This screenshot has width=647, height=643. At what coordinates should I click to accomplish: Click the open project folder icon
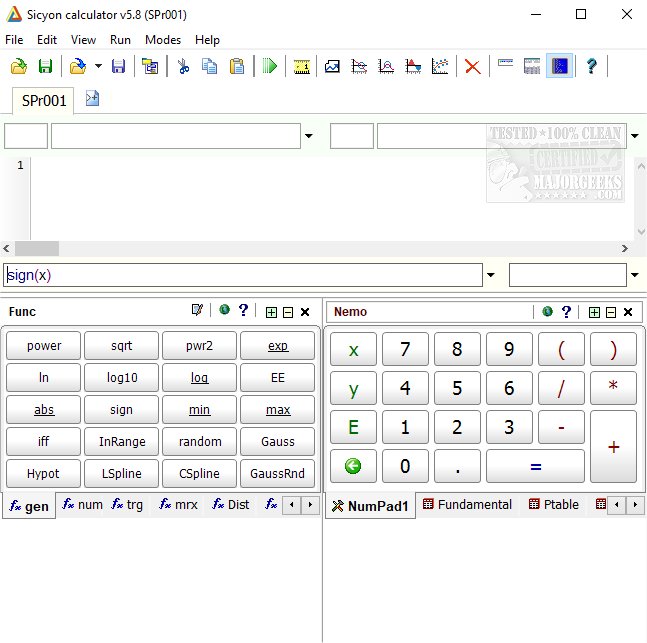point(78,66)
